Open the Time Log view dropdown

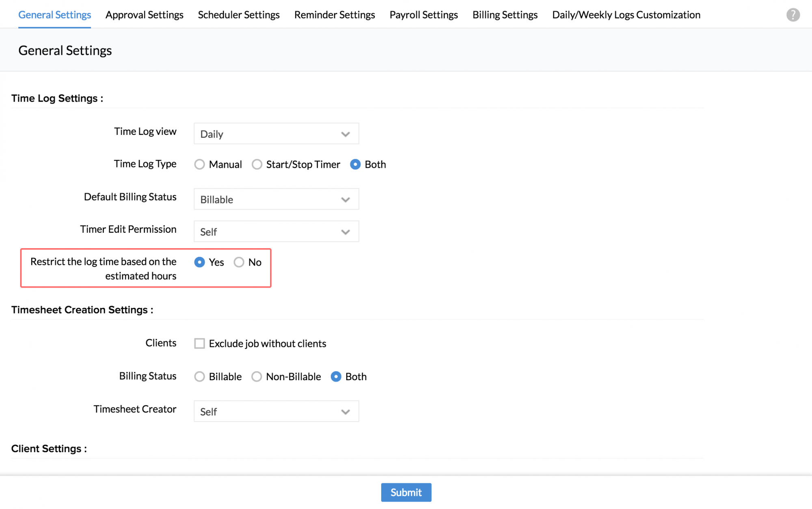point(276,134)
